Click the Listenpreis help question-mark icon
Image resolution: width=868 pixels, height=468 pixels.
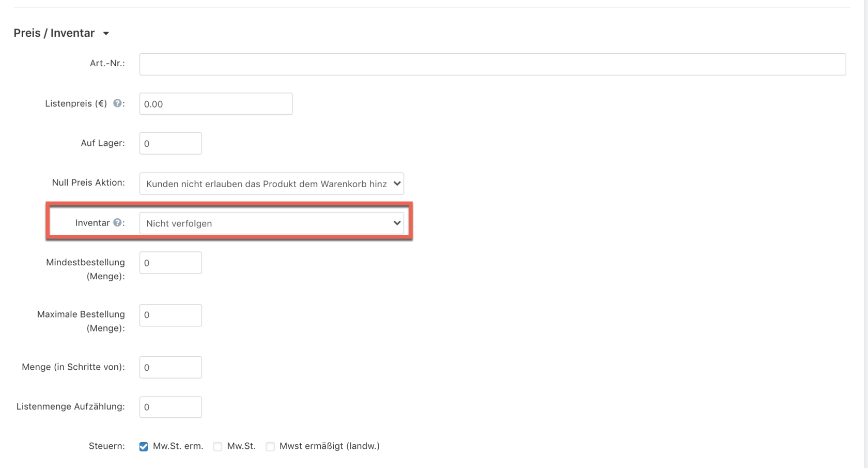tap(117, 103)
